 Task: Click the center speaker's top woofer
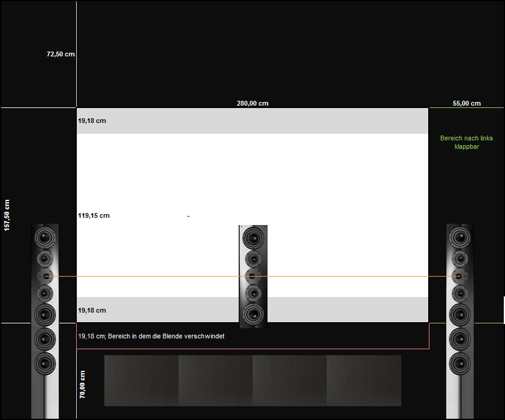(x=253, y=239)
